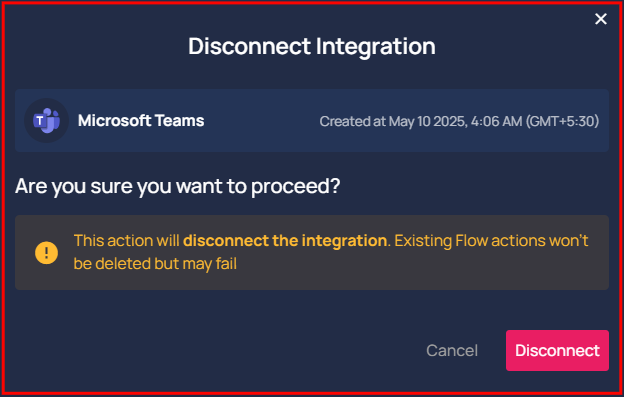Click 'Created at' label in integration row
Image resolution: width=624 pixels, height=397 pixels.
coord(353,121)
